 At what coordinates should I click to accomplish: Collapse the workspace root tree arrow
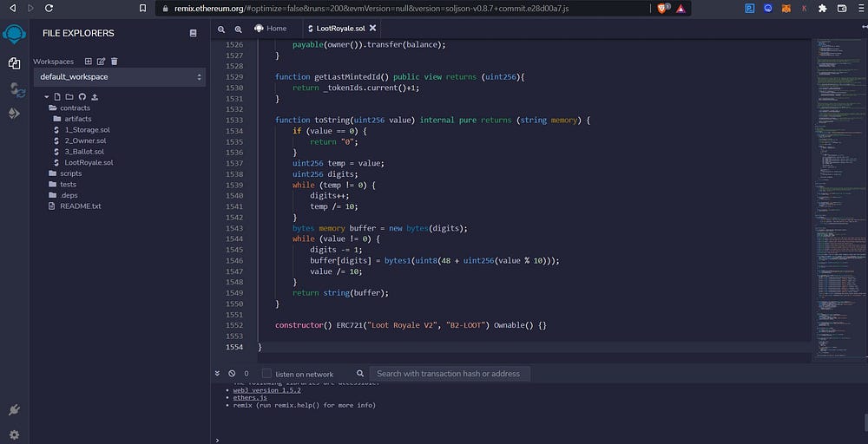click(47, 97)
